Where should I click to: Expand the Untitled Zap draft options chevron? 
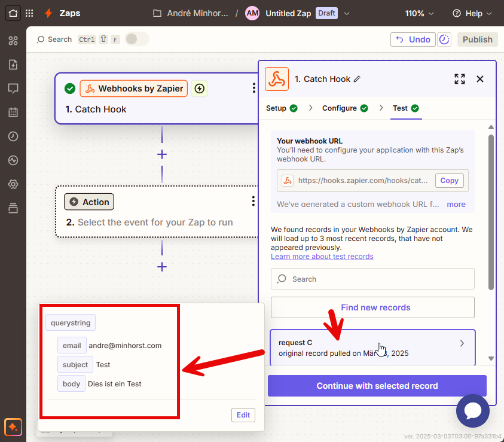(347, 13)
